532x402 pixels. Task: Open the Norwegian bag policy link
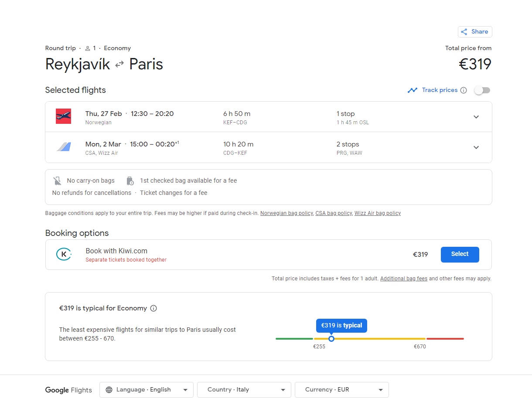tap(286, 213)
